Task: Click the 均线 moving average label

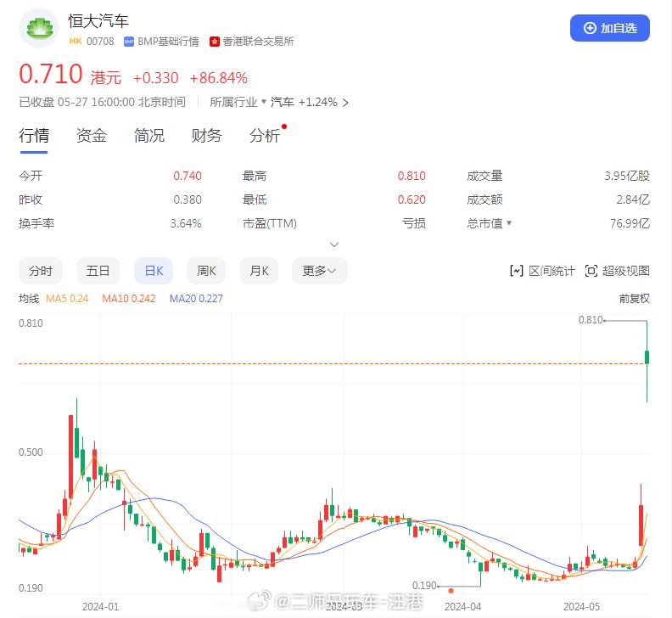Action: click(29, 299)
